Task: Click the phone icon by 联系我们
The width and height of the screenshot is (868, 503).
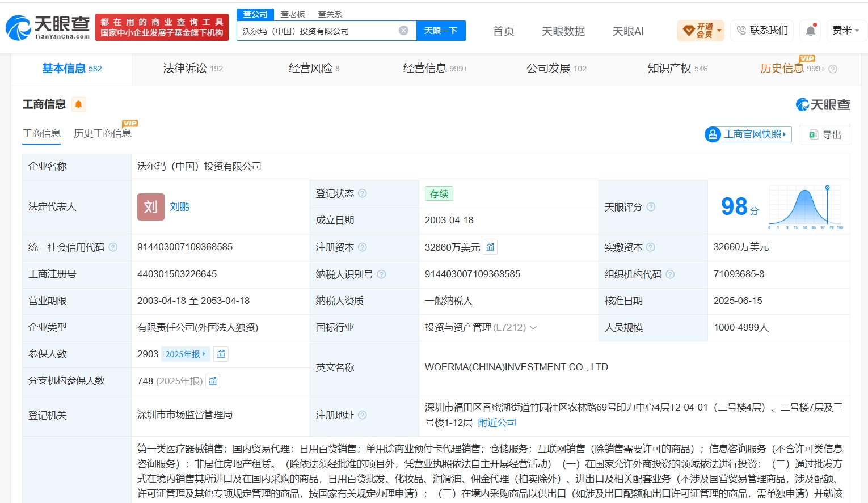Action: [x=741, y=31]
